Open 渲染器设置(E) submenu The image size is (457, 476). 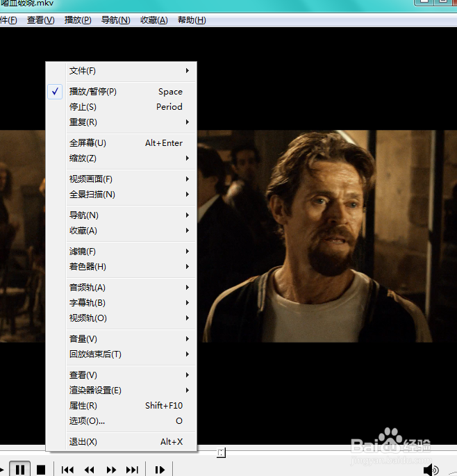click(121, 390)
